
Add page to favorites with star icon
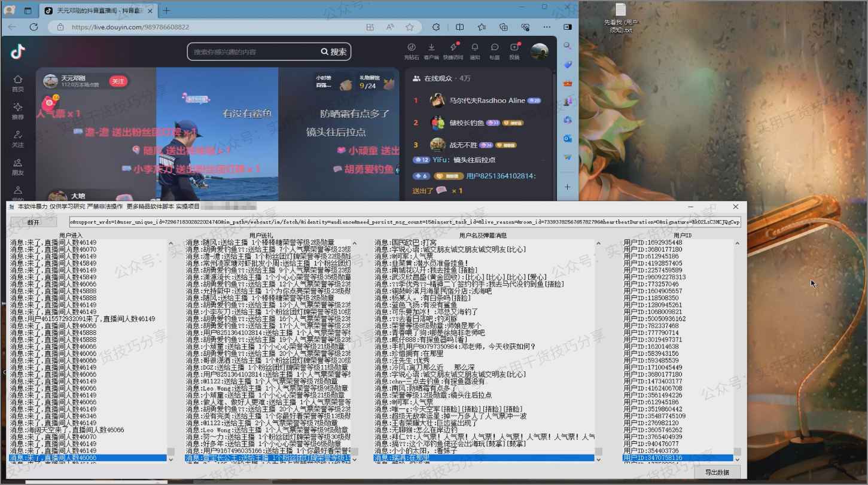click(x=409, y=27)
